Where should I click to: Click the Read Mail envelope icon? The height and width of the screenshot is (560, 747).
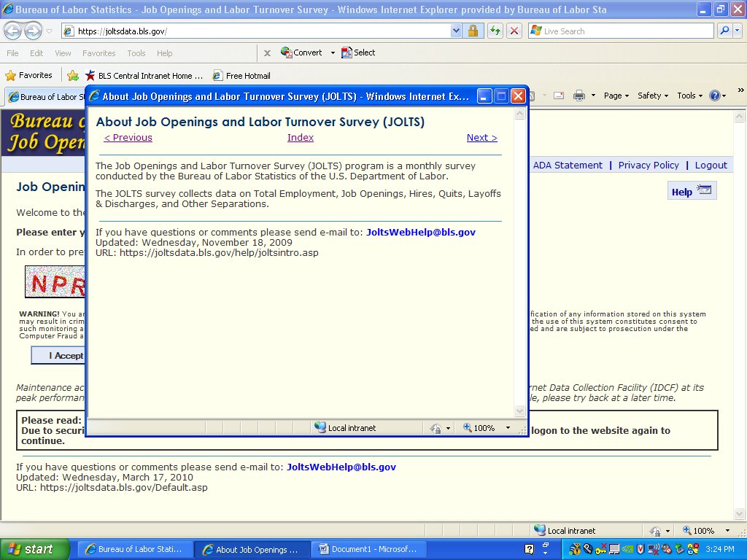coord(559,96)
